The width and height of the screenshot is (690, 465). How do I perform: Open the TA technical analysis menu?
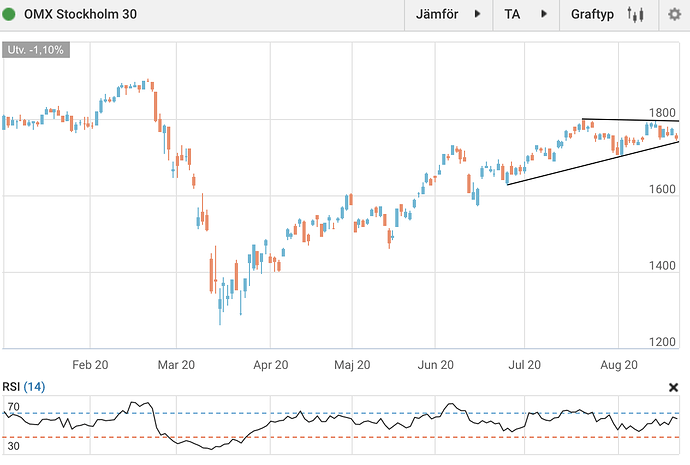(513, 15)
